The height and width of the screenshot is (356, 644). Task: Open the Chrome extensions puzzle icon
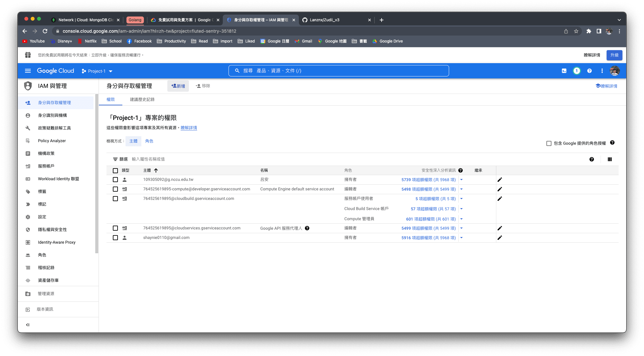click(589, 31)
